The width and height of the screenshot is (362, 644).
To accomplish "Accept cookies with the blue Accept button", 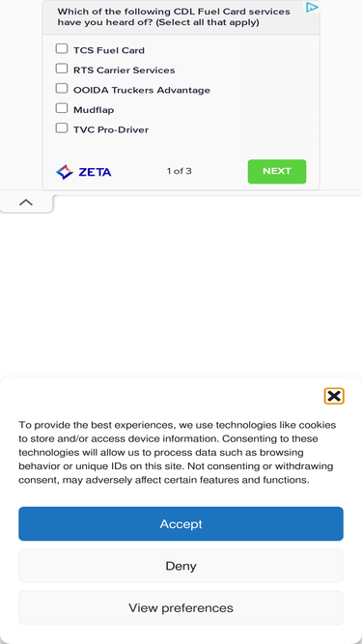I will point(181,523).
